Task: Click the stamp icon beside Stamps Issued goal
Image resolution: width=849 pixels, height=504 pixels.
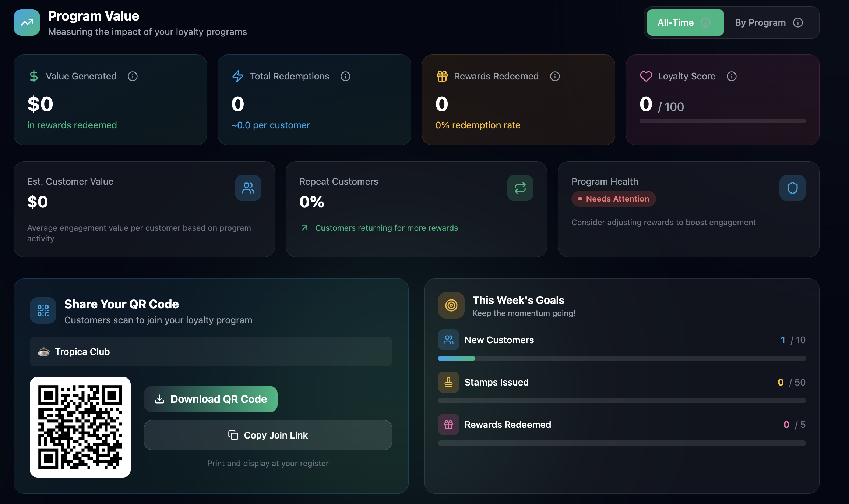Action: (448, 382)
